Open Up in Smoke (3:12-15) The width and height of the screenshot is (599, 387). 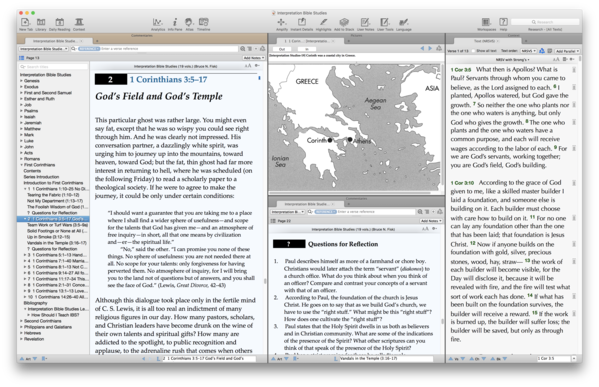coord(49,237)
